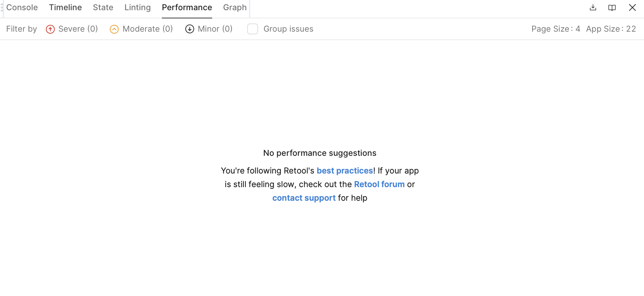The image size is (644, 296).
Task: Show the Graph tab
Action: (235, 7)
